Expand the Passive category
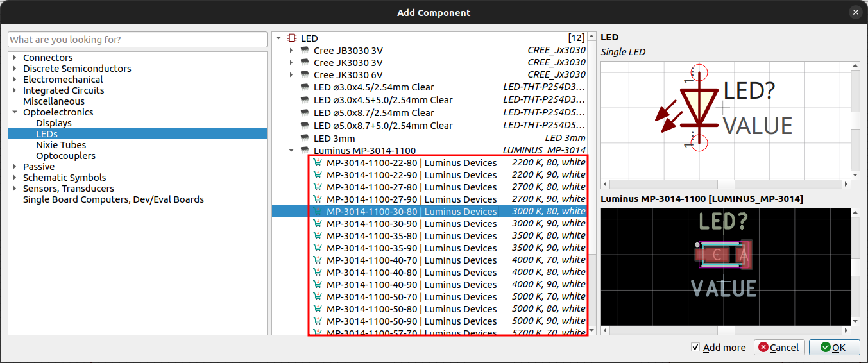 [15, 167]
